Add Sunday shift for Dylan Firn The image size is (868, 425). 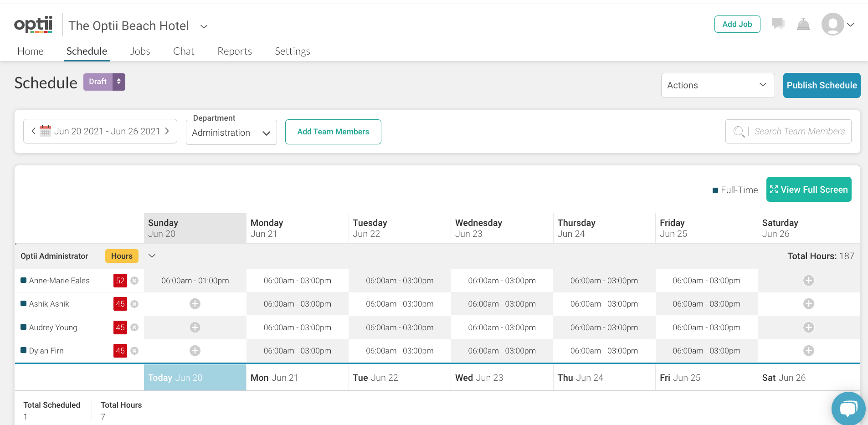coord(195,351)
